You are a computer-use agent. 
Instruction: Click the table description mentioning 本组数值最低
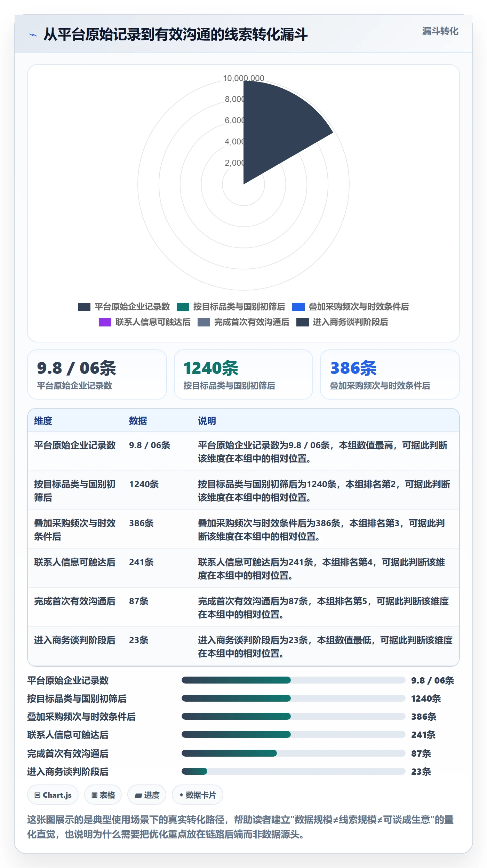point(325,647)
